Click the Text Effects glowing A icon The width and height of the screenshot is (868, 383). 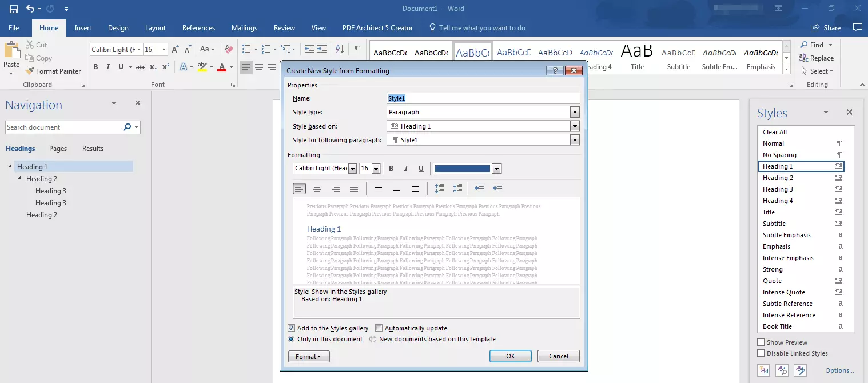[183, 67]
